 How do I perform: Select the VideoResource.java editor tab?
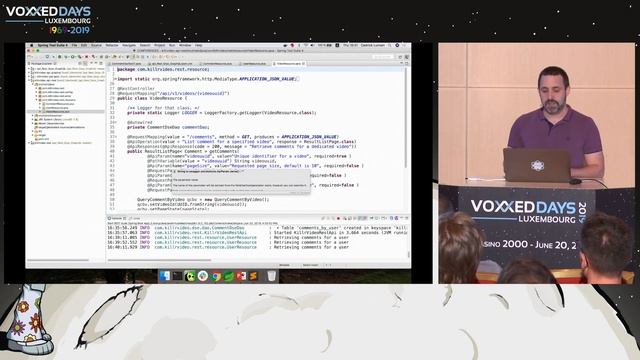pyautogui.click(x=288, y=64)
